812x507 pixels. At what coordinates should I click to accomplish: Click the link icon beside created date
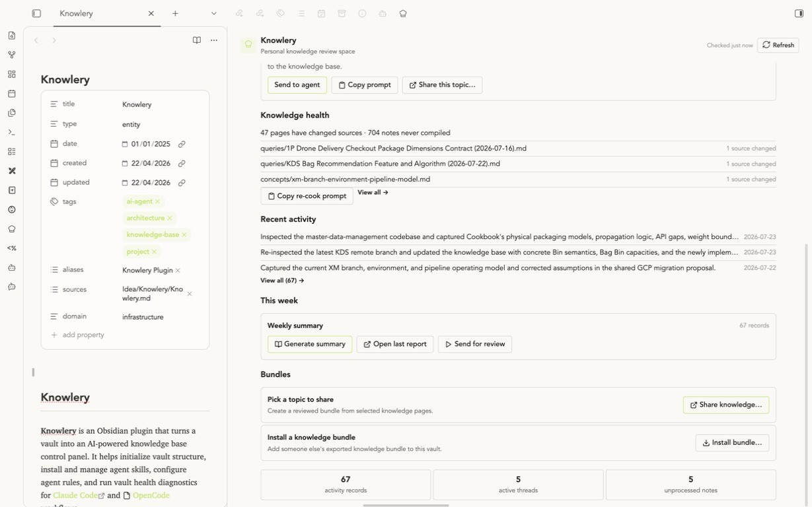coord(182,164)
